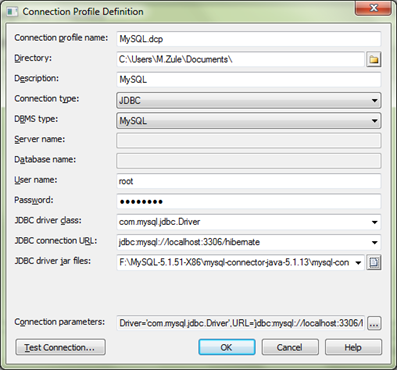
Task: Open Help for connection profile
Action: [353, 347]
